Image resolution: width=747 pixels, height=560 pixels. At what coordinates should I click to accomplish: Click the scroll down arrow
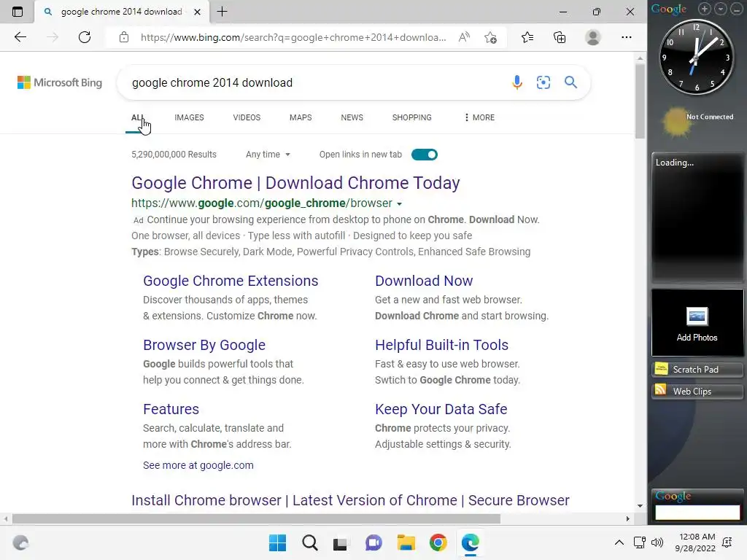640,506
